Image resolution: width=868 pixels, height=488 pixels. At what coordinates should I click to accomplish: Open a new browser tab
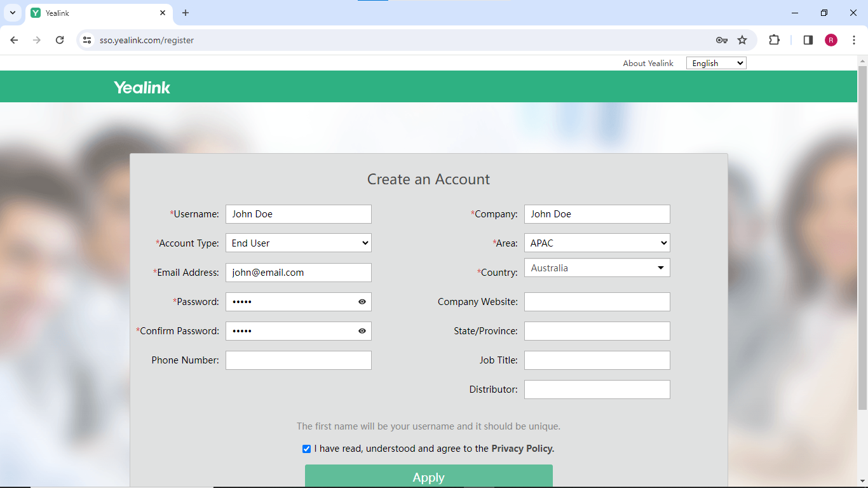186,13
